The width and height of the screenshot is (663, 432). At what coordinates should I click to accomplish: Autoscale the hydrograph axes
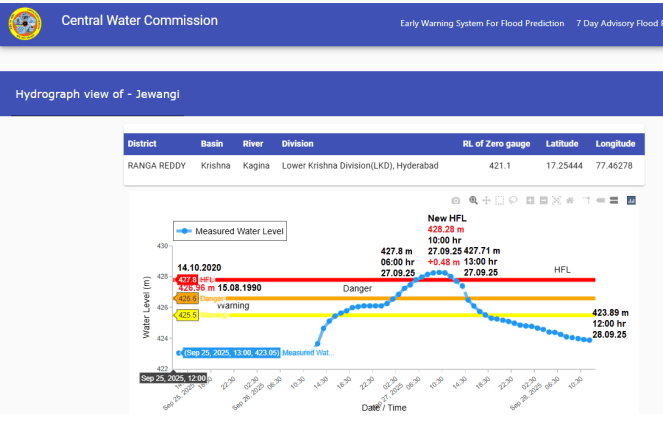[x=556, y=201]
